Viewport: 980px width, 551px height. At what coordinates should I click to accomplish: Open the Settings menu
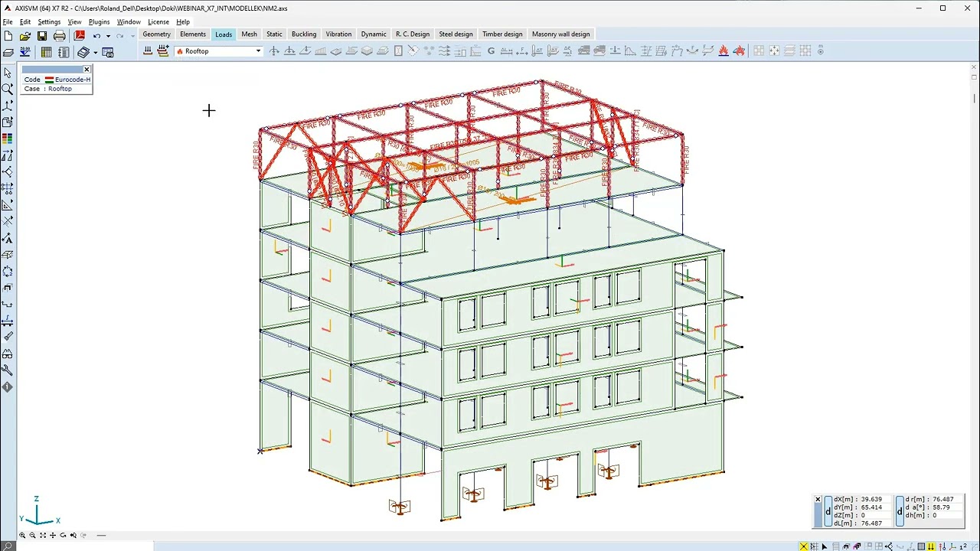[x=49, y=22]
